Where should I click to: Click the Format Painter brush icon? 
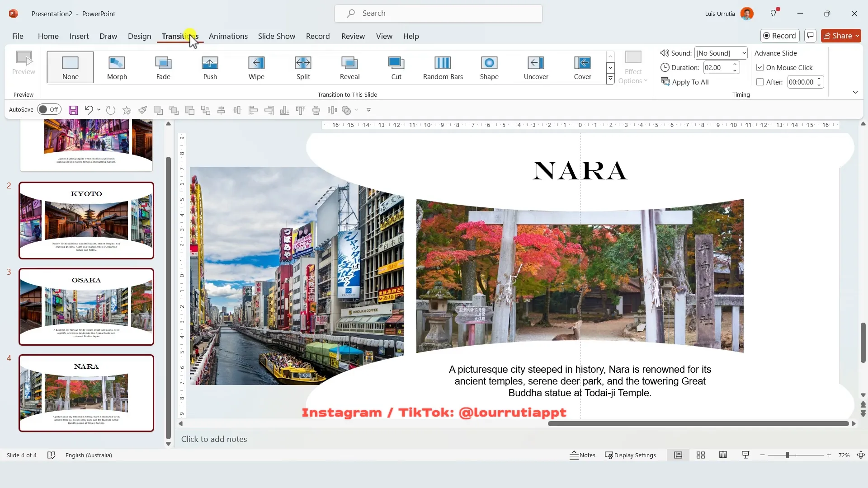[x=142, y=110]
